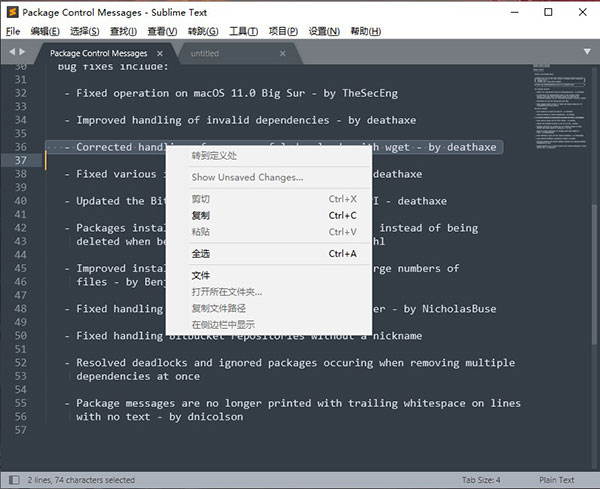Open the 查找(I) menu

tap(123, 31)
